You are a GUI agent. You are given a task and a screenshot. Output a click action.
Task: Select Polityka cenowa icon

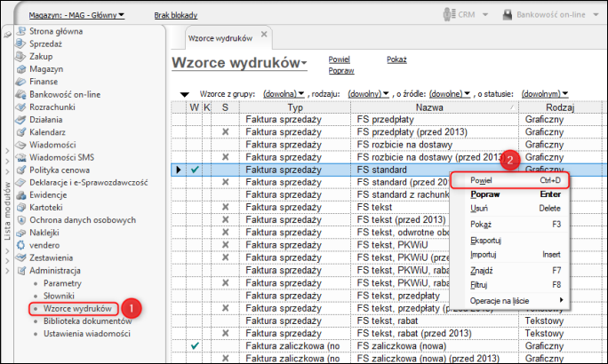(21, 170)
